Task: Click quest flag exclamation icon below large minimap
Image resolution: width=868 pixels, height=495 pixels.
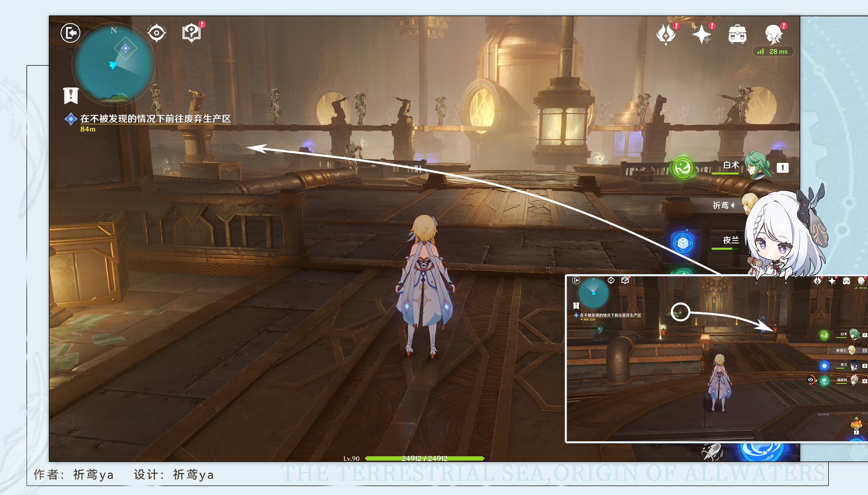Action: (71, 95)
